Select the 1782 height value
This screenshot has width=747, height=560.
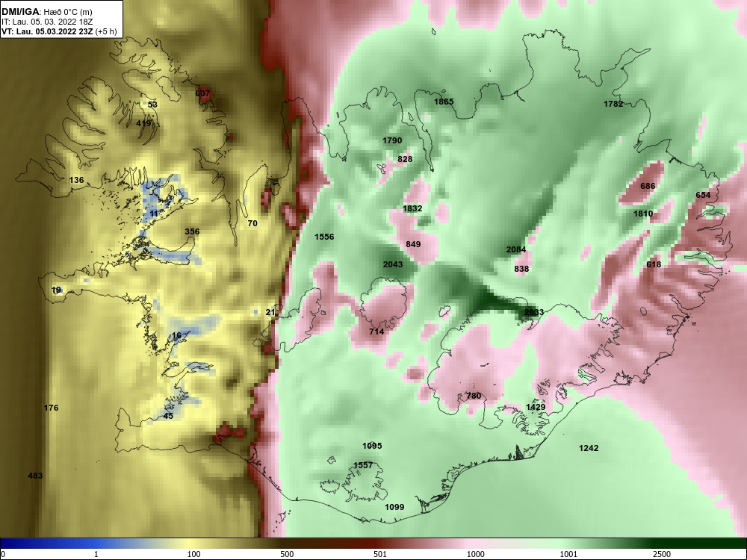coord(613,104)
